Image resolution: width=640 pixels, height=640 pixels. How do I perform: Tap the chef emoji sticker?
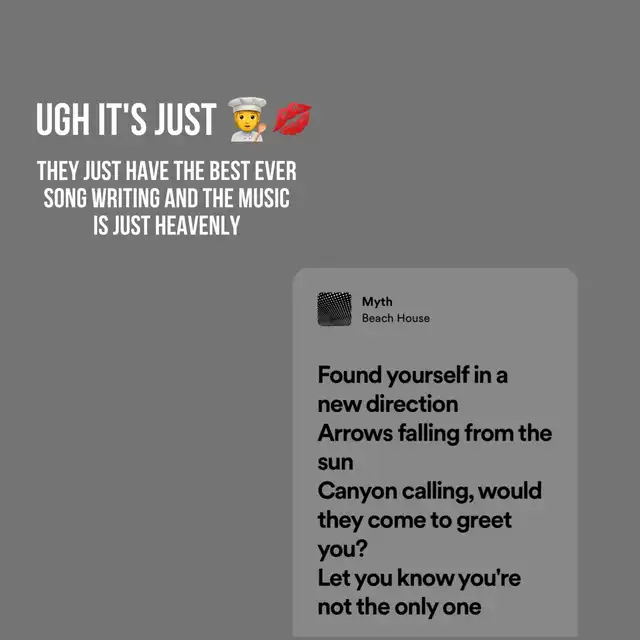pos(247,119)
